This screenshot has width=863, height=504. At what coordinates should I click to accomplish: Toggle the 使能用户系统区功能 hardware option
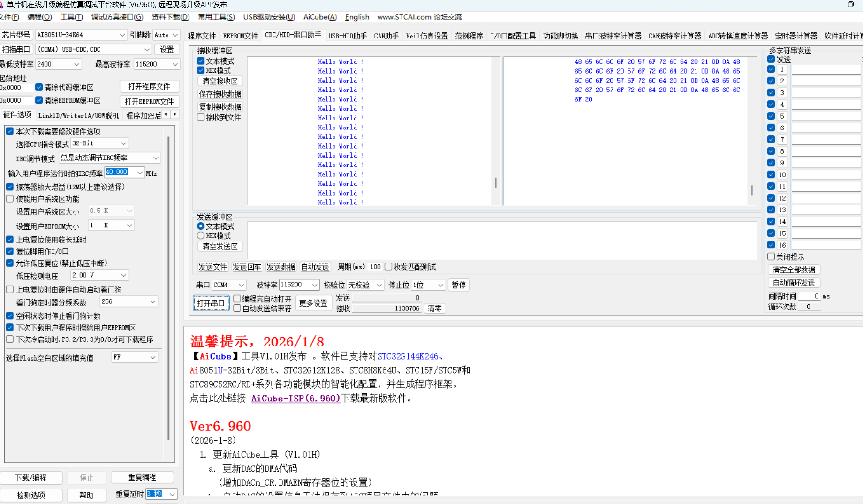coord(10,198)
